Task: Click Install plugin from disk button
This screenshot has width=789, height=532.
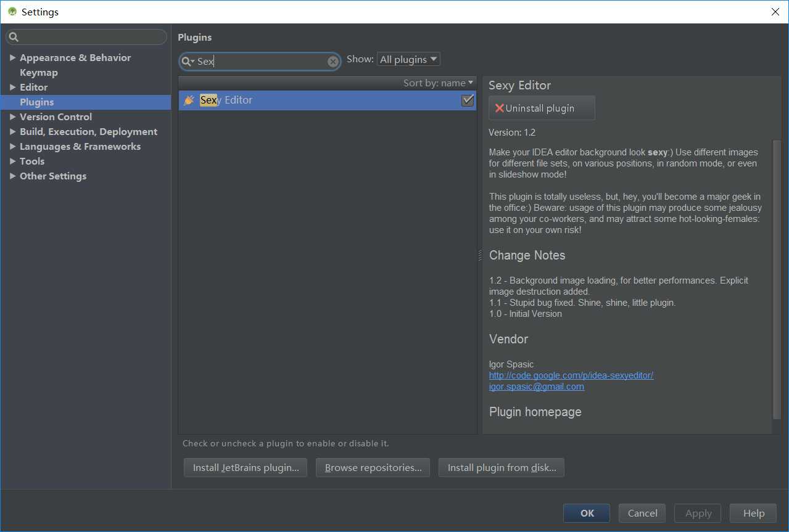Action: [x=502, y=467]
